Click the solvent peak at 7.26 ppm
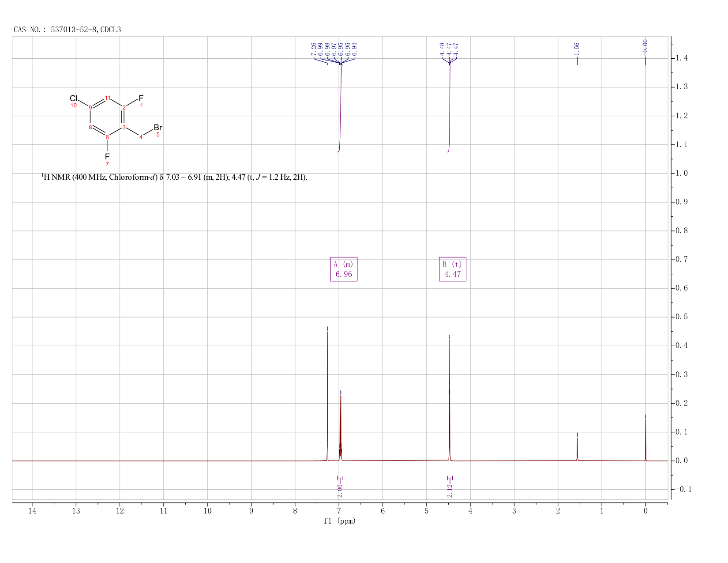 (x=327, y=397)
